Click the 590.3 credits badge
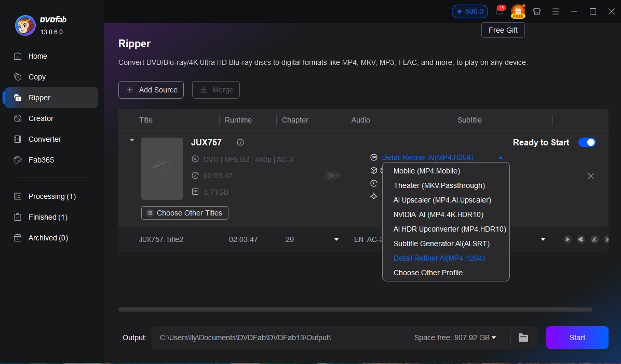The image size is (621, 364). point(470,11)
